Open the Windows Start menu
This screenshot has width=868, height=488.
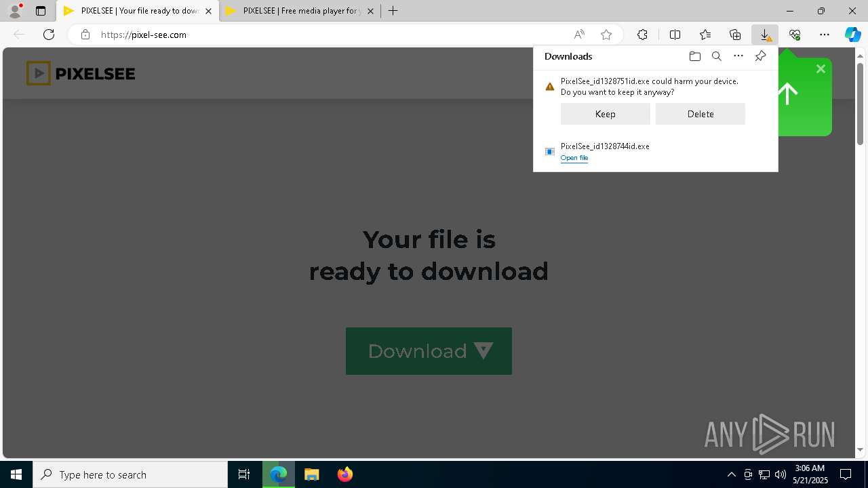(16, 474)
